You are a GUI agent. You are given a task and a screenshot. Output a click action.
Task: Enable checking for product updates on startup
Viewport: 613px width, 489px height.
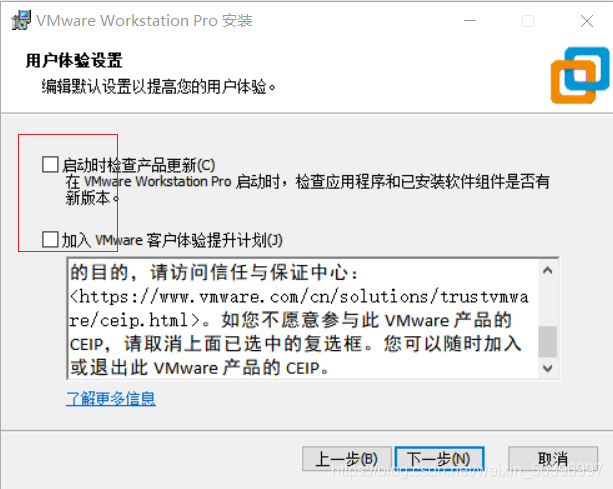(50, 165)
